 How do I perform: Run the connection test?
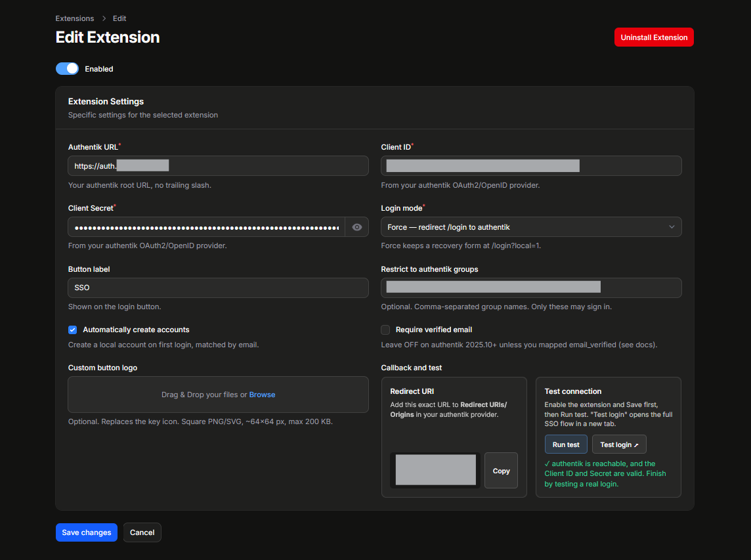(x=566, y=444)
